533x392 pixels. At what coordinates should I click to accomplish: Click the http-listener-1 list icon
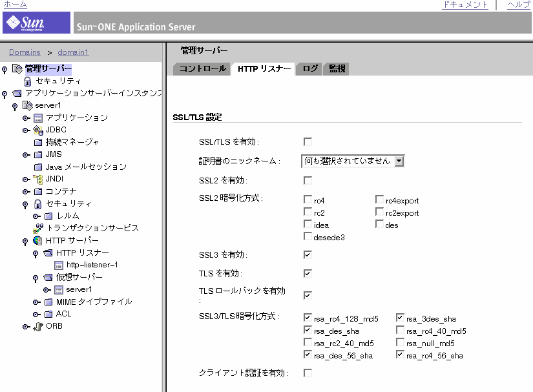[x=59, y=265]
